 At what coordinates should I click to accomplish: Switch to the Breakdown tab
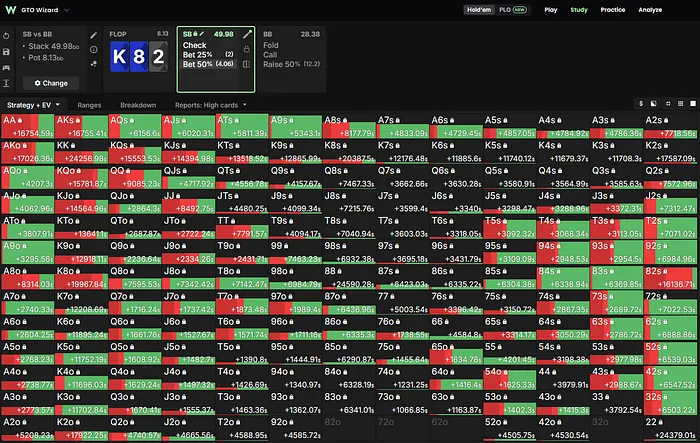pos(138,105)
